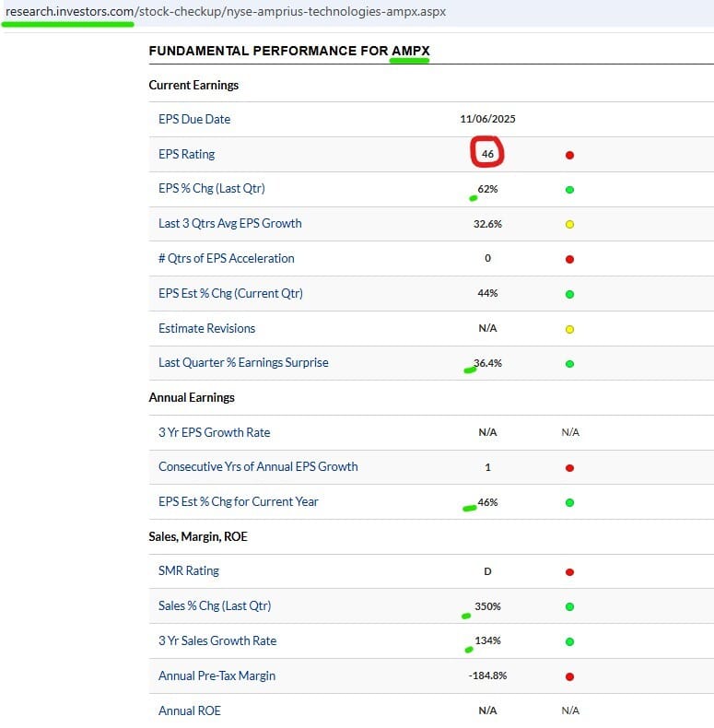Click the EPS due date value 11/06/2025
This screenshot has height=728, width=714.
tap(487, 119)
